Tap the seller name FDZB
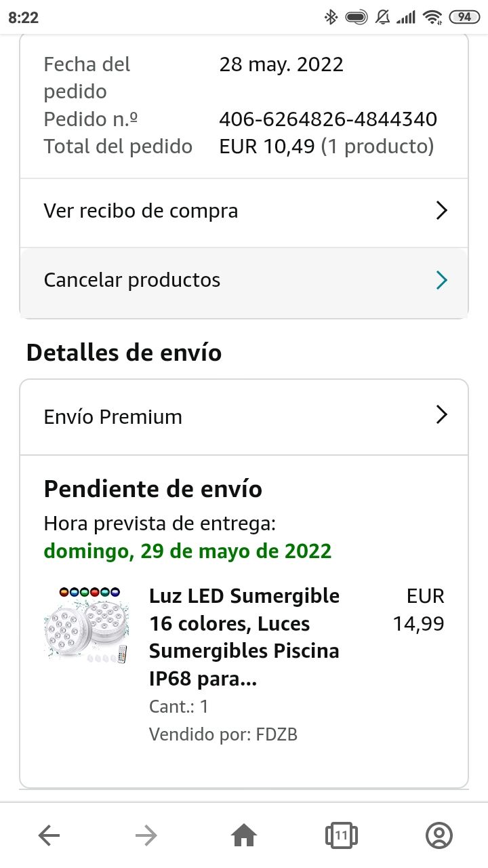The width and height of the screenshot is (488, 868). [277, 734]
